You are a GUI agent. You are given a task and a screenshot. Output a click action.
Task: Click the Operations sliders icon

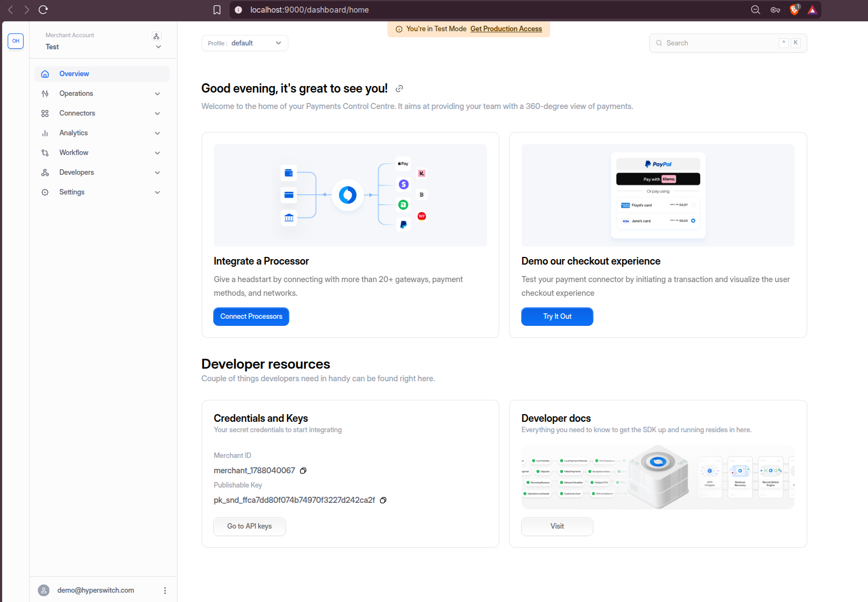coord(45,94)
